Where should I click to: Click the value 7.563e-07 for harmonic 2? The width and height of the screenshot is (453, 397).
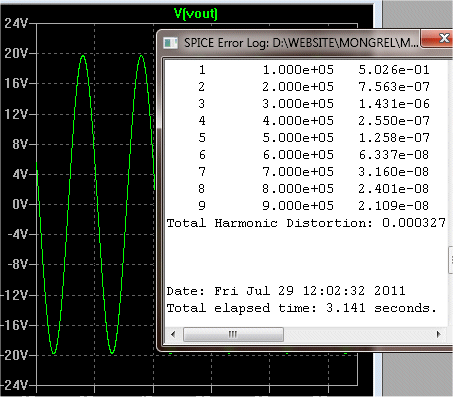pyautogui.click(x=394, y=87)
